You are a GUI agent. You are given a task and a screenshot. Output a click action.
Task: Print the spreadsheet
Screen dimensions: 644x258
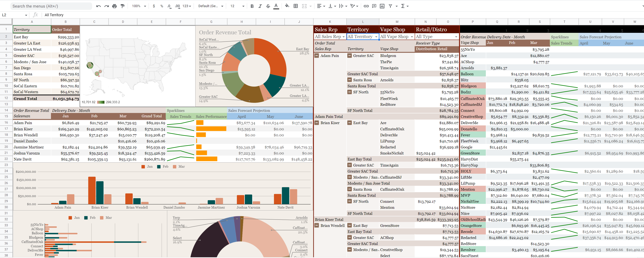115,6
